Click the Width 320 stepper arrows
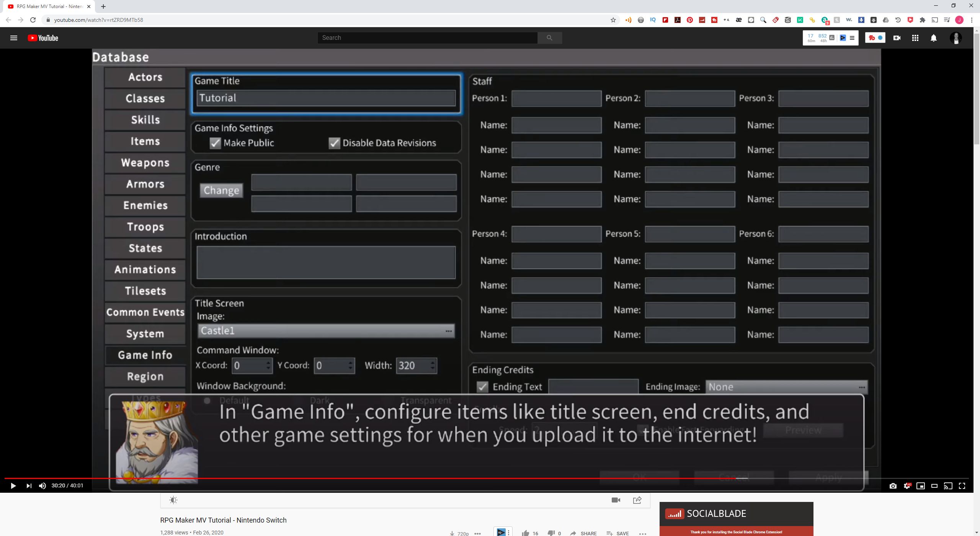Image resolution: width=980 pixels, height=536 pixels. pos(432,366)
